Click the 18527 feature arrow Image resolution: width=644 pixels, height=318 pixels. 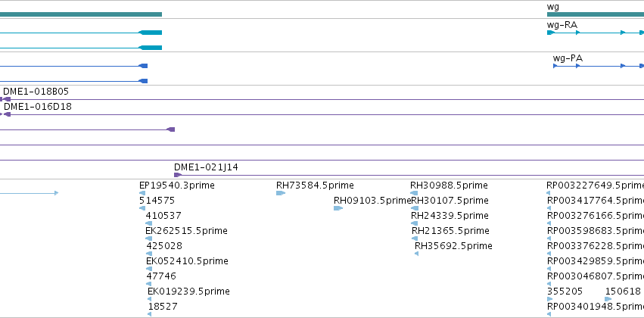tap(150, 314)
